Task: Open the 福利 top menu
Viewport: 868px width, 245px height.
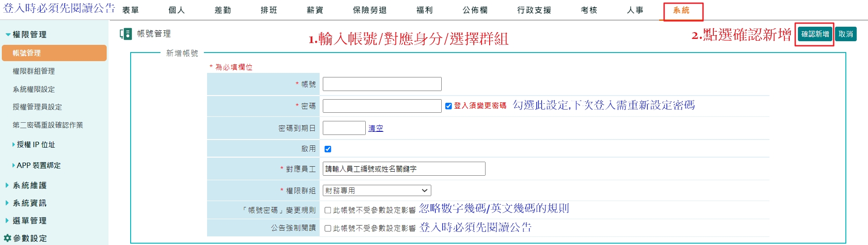Action: tap(425, 10)
